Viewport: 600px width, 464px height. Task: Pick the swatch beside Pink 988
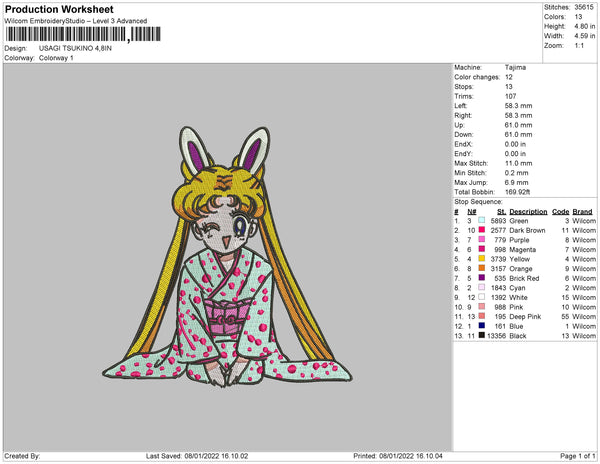(x=481, y=306)
